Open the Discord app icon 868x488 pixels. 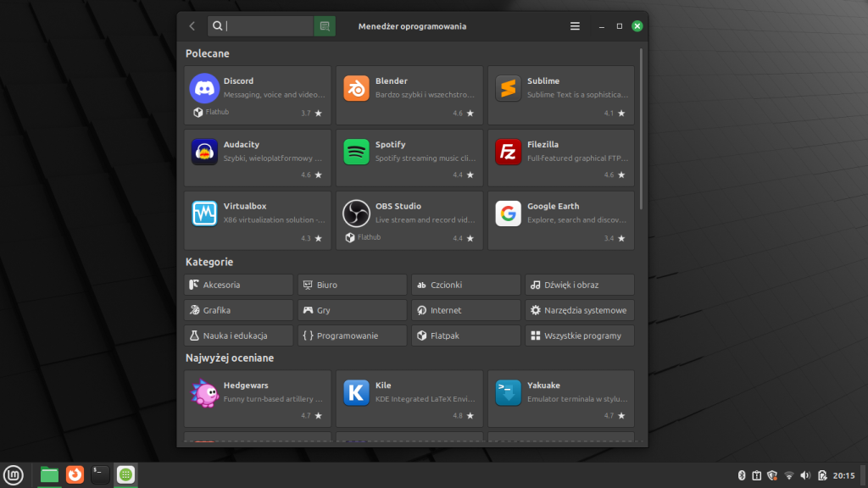(204, 88)
